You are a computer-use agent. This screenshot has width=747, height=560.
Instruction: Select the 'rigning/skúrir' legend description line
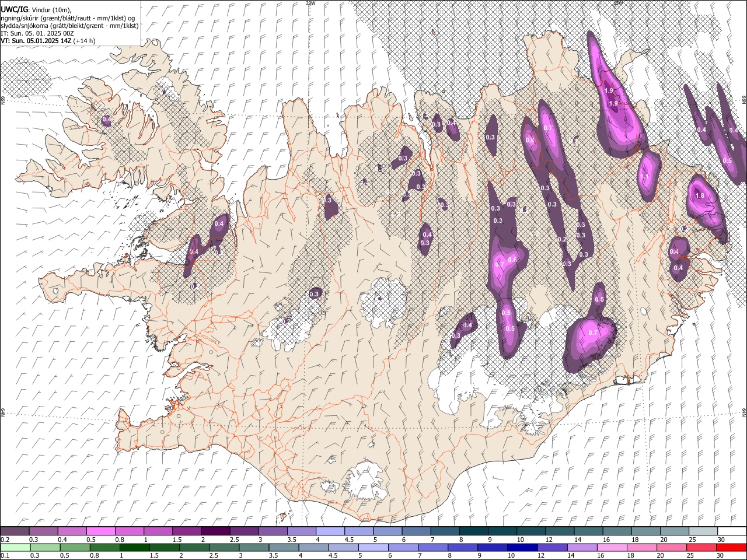(x=69, y=17)
